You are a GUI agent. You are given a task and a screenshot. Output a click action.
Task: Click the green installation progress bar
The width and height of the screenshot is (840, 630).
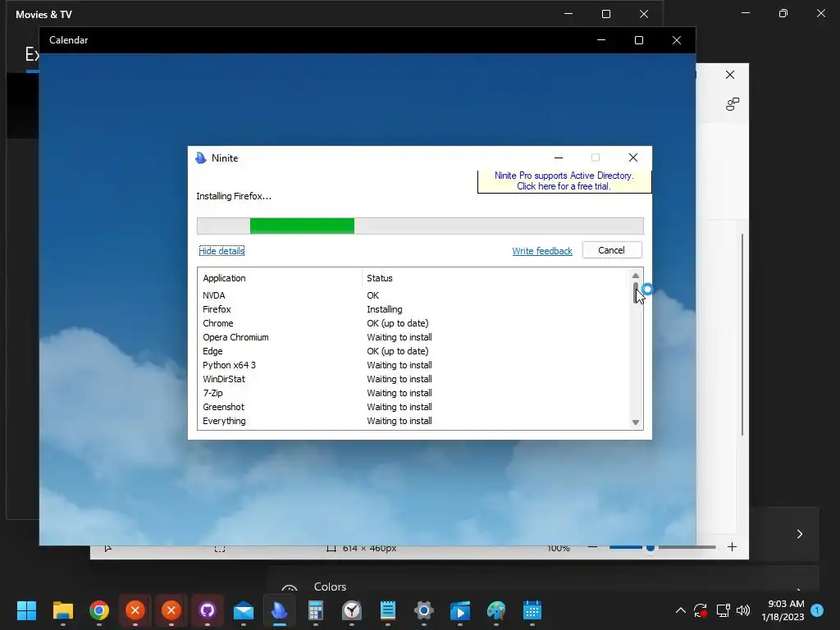tap(302, 226)
